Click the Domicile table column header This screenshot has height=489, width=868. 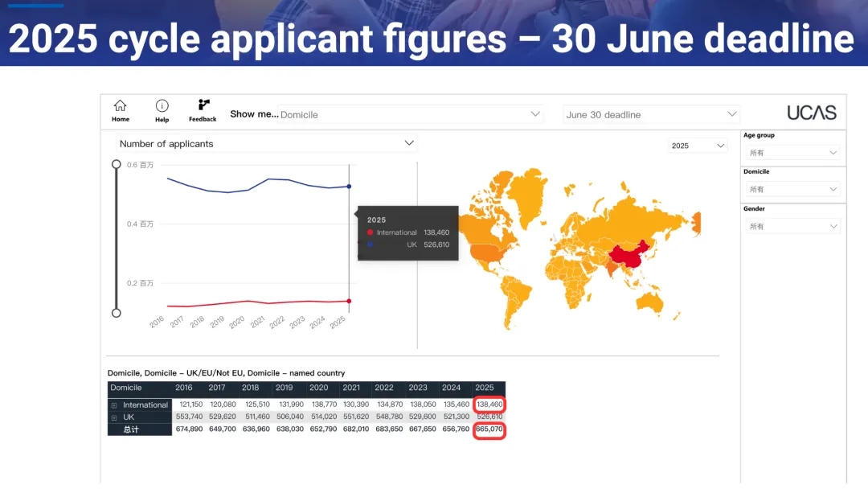pyautogui.click(x=126, y=388)
